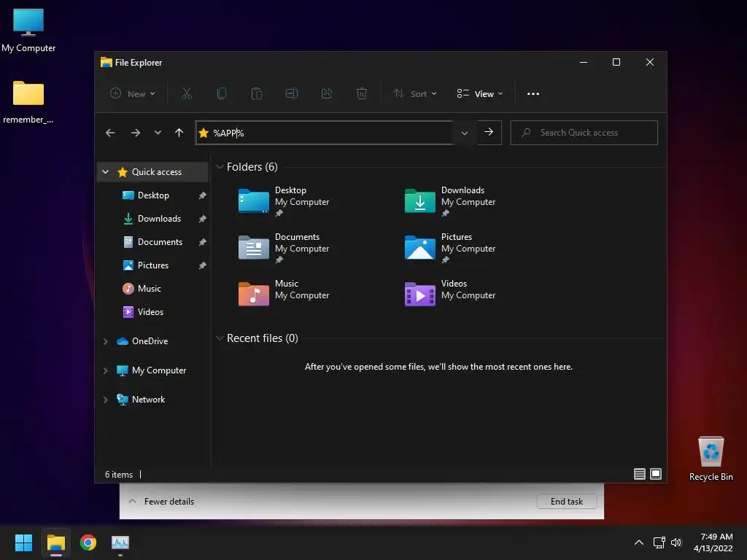Viewport: 747px width, 560px height.
Task: Select OneDrive in the navigation pane
Action: [x=150, y=341]
